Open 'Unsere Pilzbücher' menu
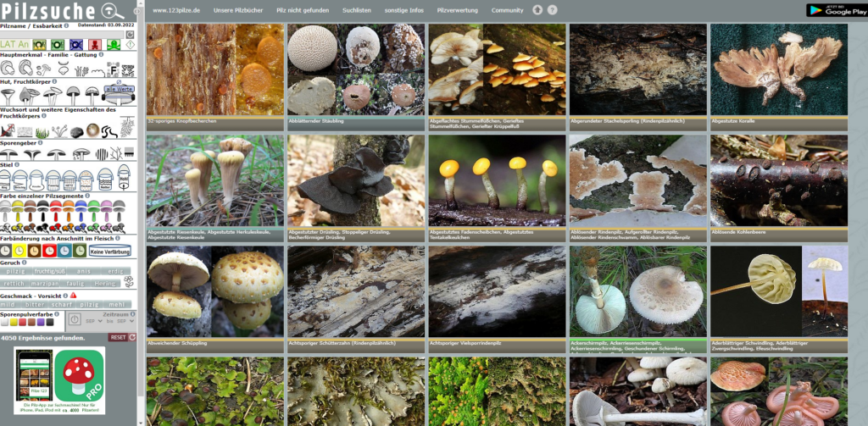 click(238, 10)
